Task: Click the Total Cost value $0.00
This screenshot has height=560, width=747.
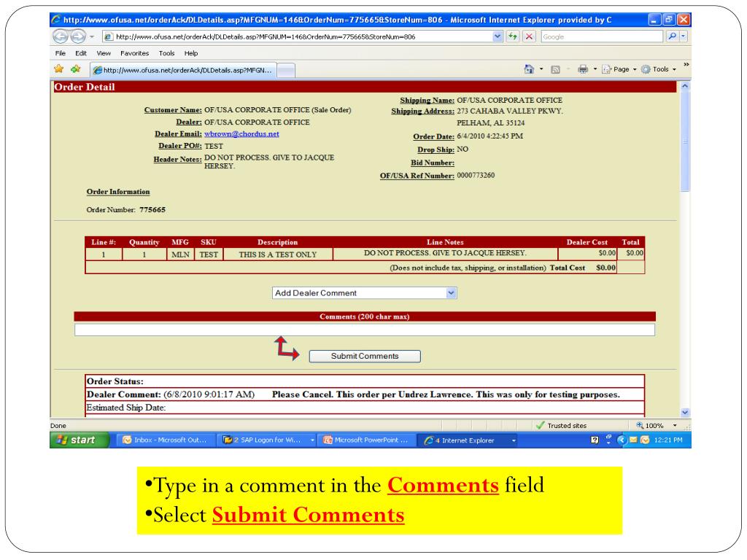Action: tap(606, 268)
